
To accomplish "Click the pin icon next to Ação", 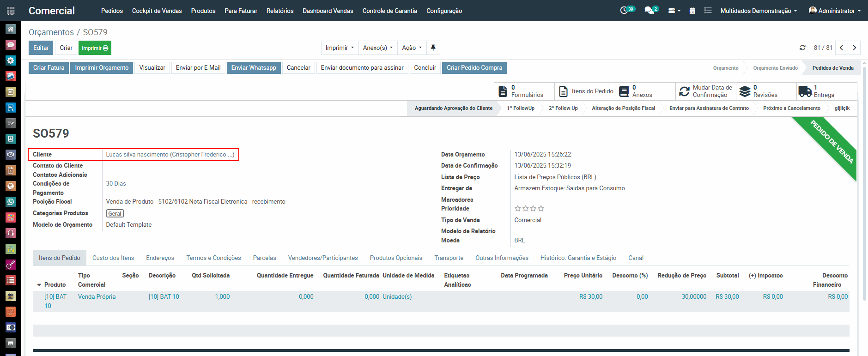I will click(433, 48).
